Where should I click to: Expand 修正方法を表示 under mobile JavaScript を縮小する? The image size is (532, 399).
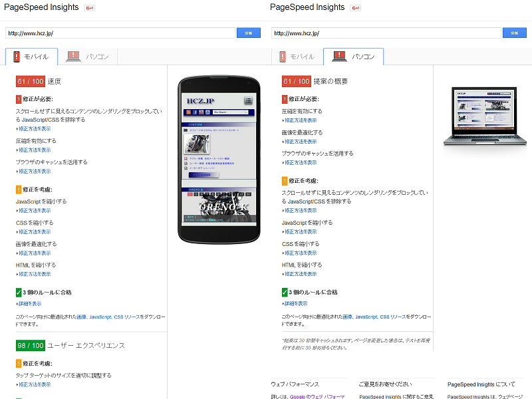point(35,211)
